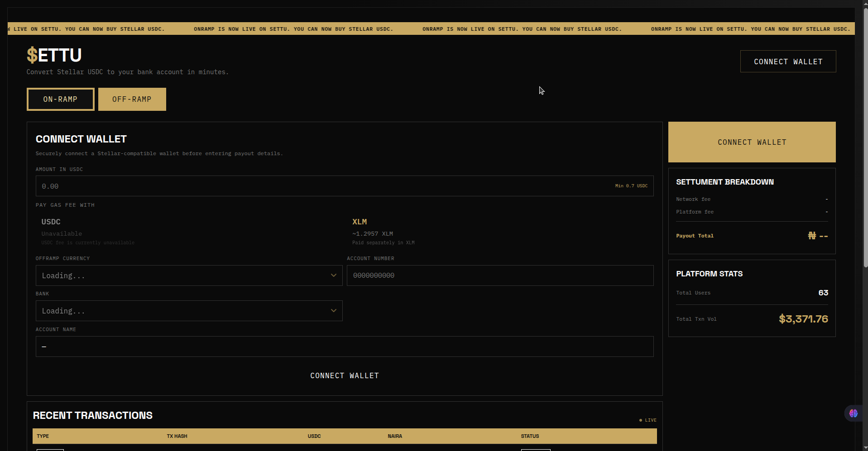Click the LIVE indicator in Recent Transactions
The image size is (868, 451).
647,420
